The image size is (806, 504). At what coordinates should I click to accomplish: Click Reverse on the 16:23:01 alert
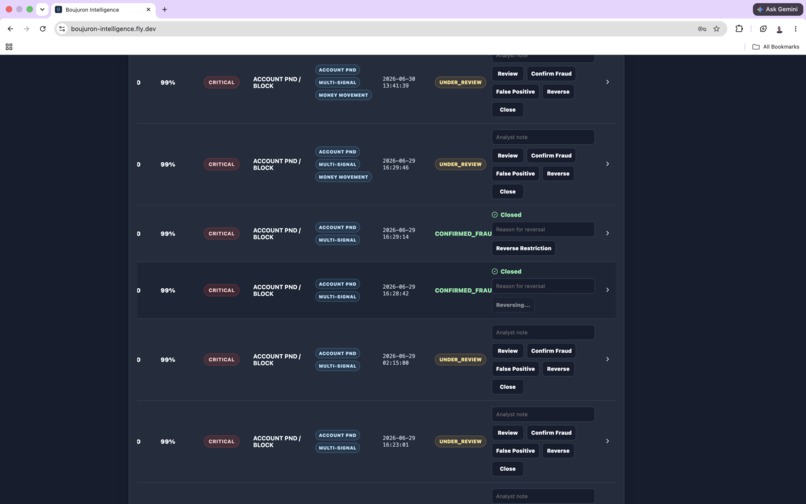pos(558,451)
